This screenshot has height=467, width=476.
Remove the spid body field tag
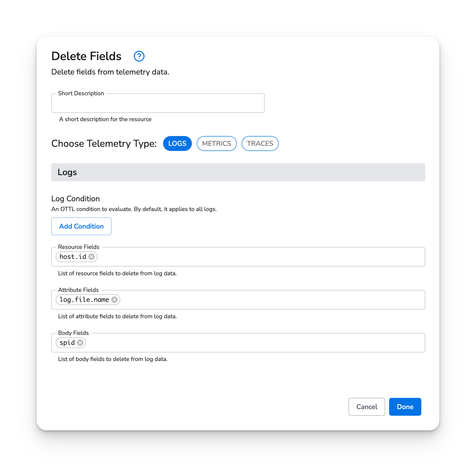click(x=81, y=342)
